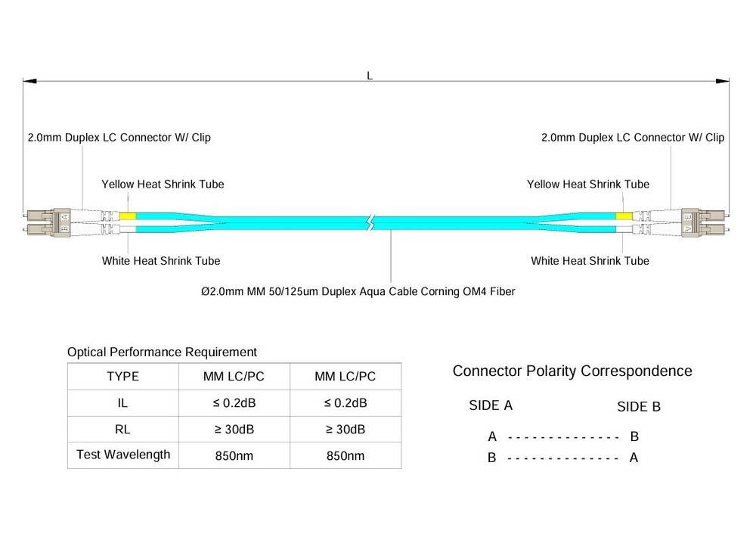Select the "IL" row label cell

tap(123, 403)
